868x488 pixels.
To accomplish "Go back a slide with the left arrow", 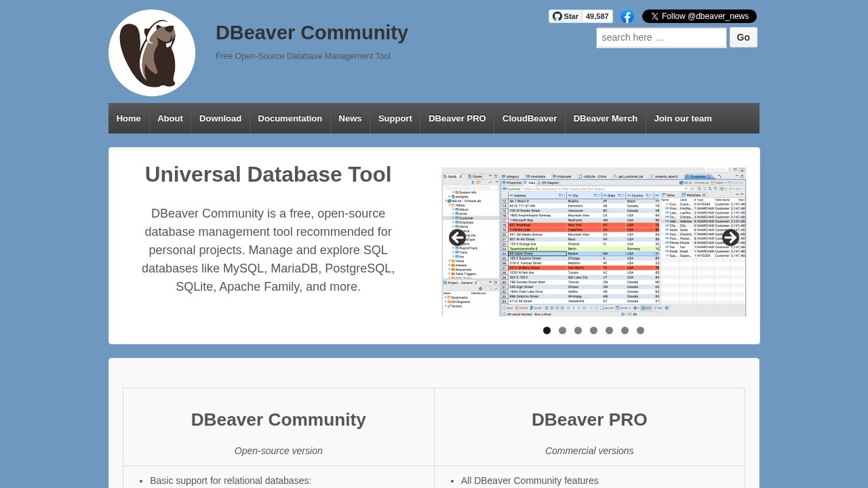I will click(457, 238).
